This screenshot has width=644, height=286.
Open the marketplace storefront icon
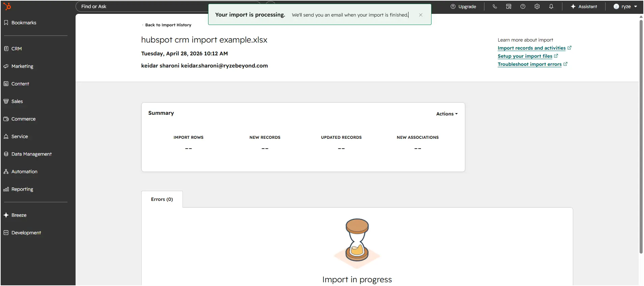click(x=509, y=6)
